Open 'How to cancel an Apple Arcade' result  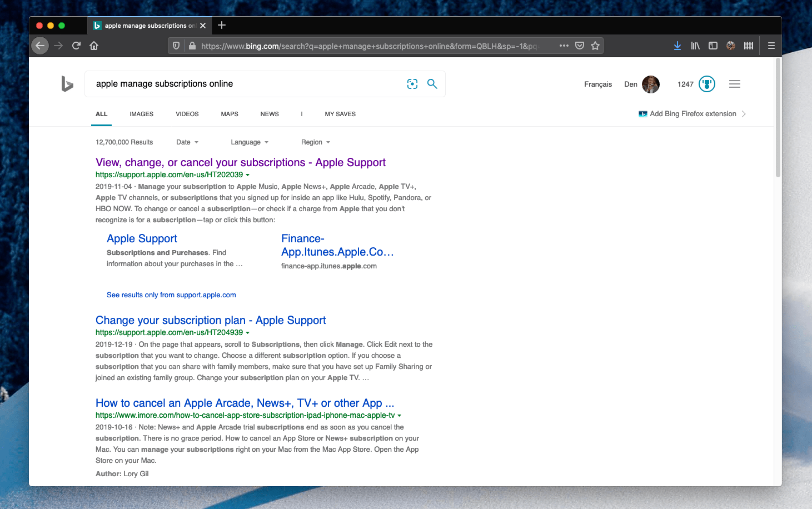[x=245, y=403]
